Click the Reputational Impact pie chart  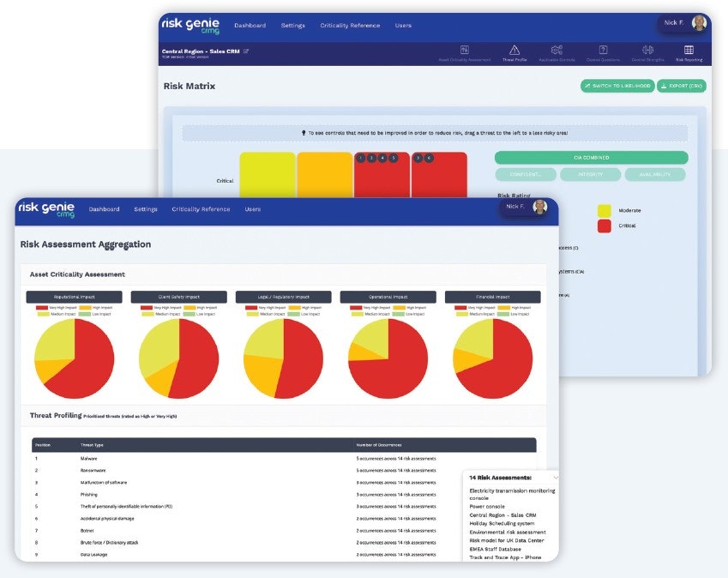coord(75,358)
